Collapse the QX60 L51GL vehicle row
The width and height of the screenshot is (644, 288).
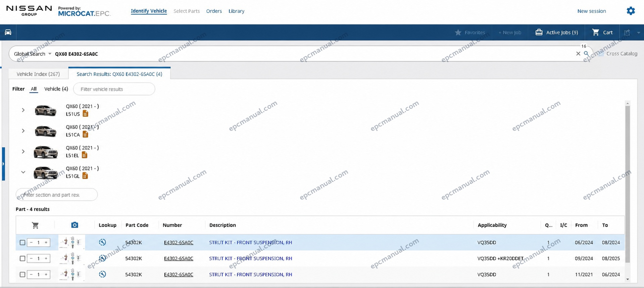pyautogui.click(x=23, y=172)
